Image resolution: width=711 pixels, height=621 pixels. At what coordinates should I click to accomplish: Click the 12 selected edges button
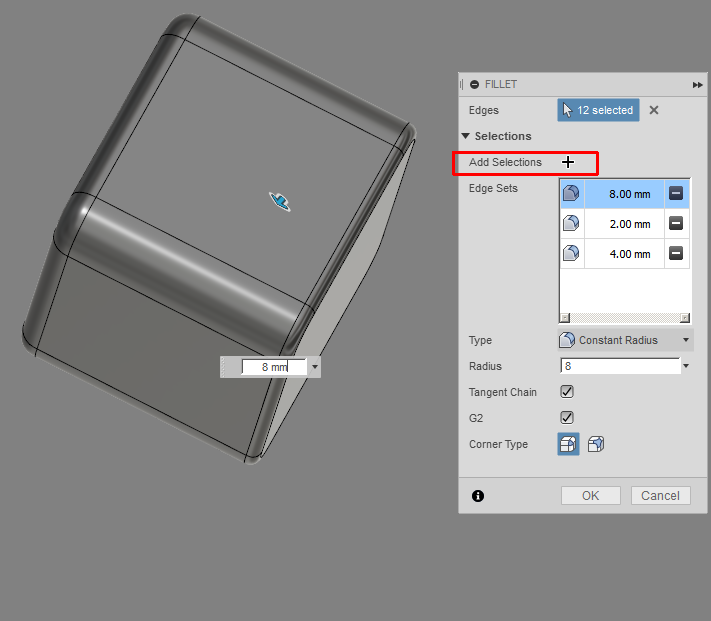pyautogui.click(x=598, y=110)
